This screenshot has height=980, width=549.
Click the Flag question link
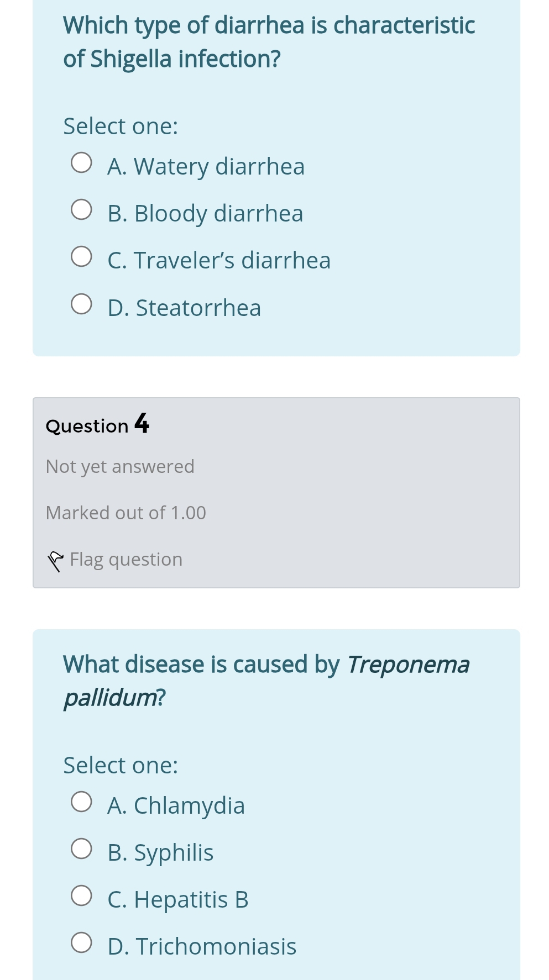point(126,559)
